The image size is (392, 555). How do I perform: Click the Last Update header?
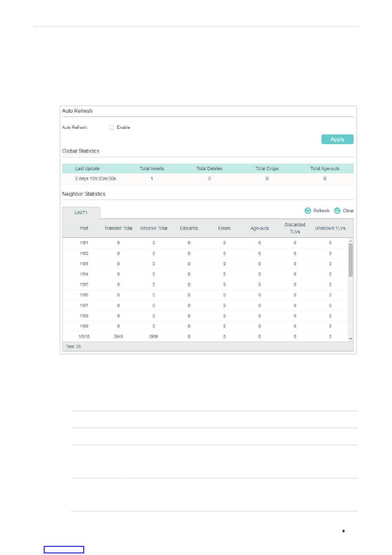tap(87, 168)
